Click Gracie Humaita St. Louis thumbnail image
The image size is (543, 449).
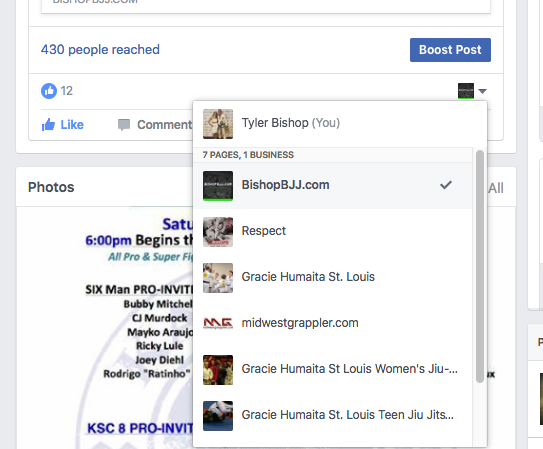218,278
